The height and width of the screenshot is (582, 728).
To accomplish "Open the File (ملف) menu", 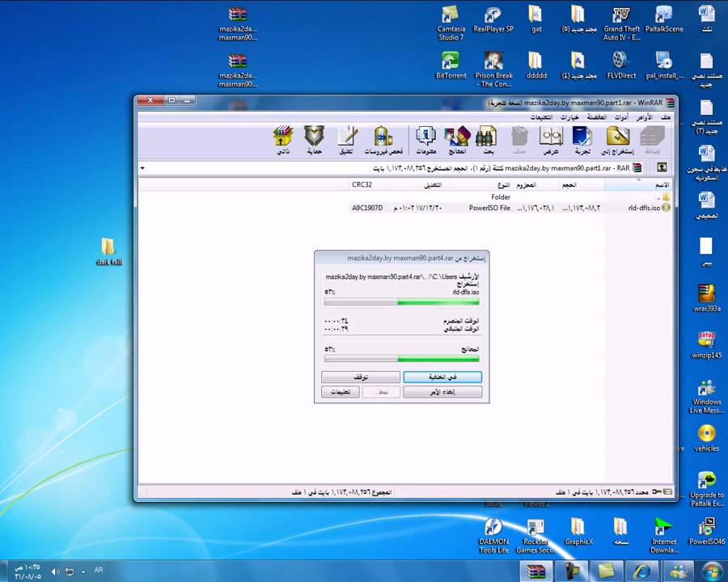I will (667, 117).
